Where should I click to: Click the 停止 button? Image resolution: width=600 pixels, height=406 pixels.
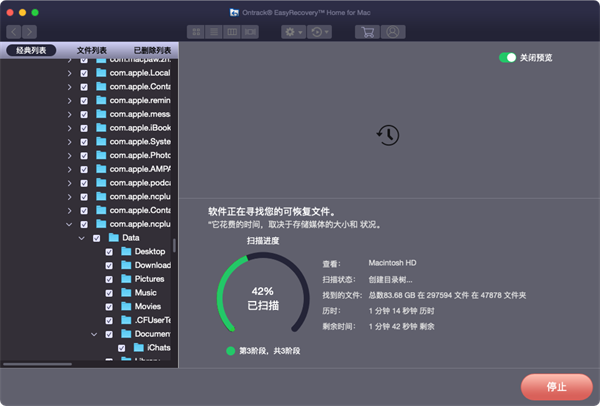[x=556, y=387]
